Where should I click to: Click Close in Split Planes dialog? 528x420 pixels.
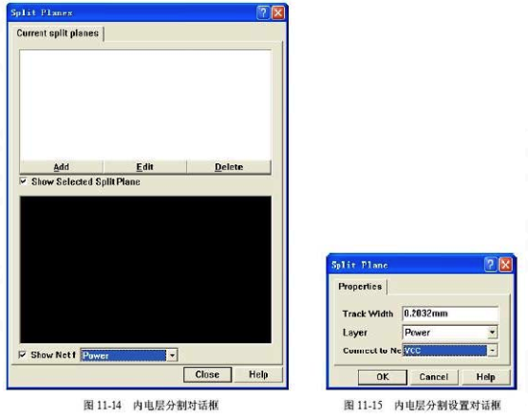pyautogui.click(x=207, y=375)
